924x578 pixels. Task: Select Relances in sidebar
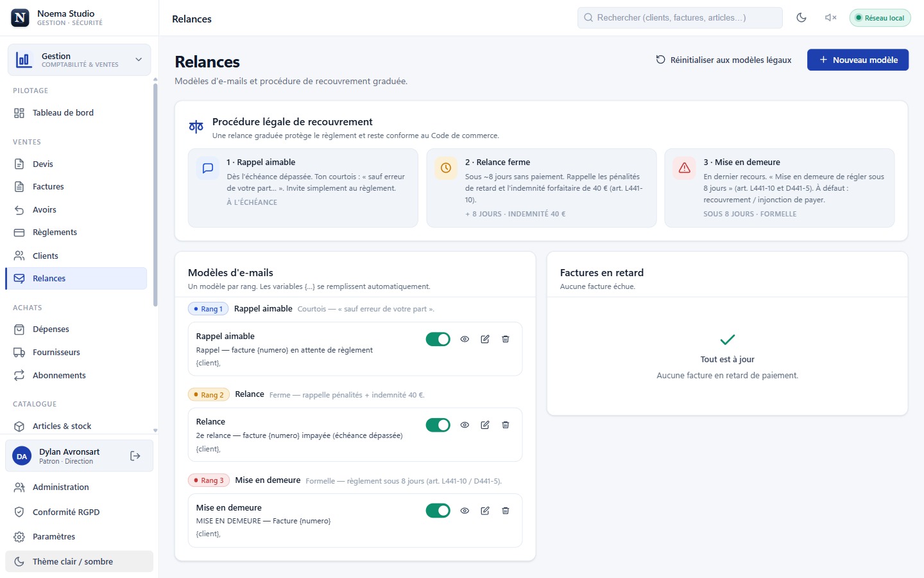pyautogui.click(x=76, y=279)
